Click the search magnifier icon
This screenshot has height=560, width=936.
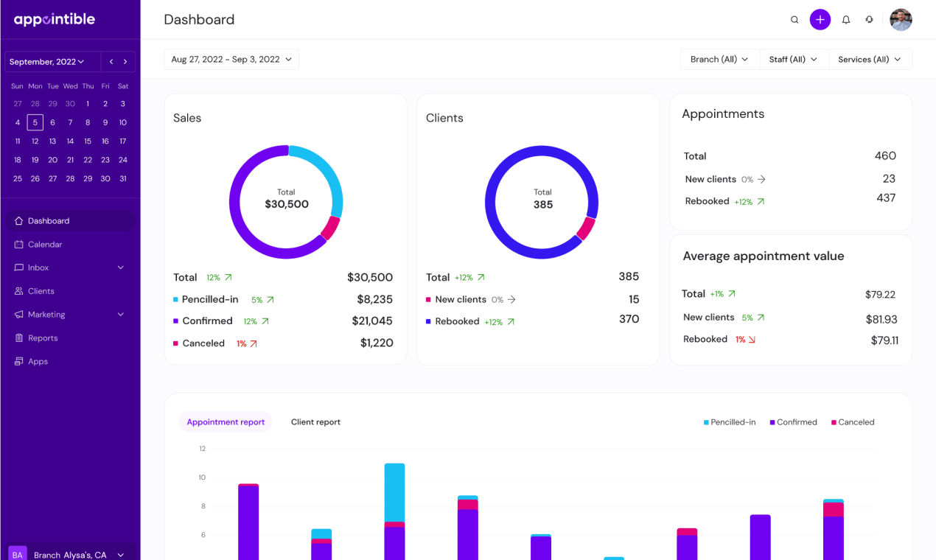click(x=794, y=20)
